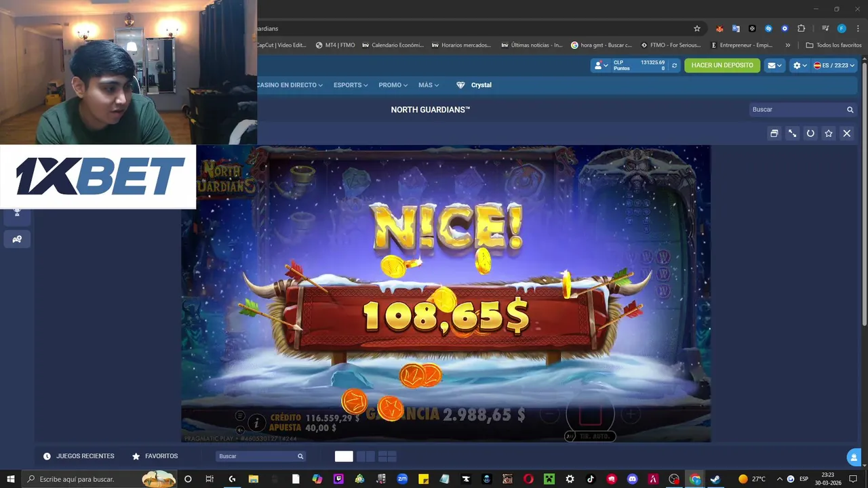Expand the Esports menu
Image resolution: width=868 pixels, height=488 pixels.
point(351,85)
